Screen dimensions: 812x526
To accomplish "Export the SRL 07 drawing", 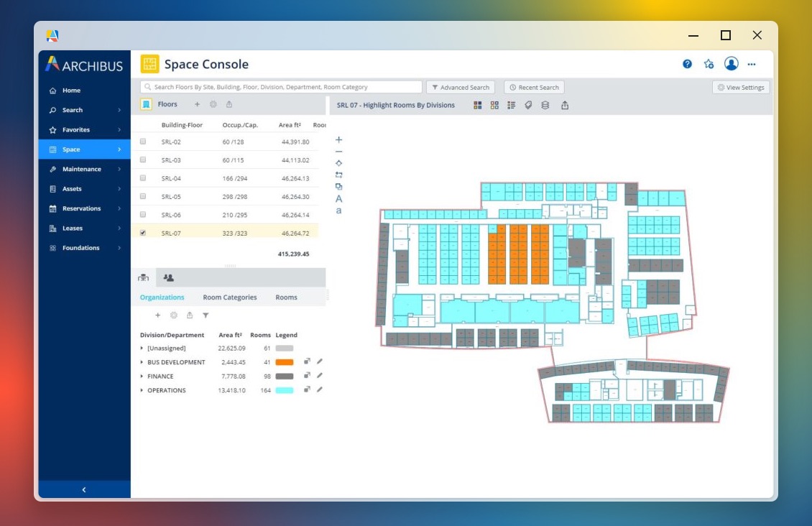I will coord(565,106).
